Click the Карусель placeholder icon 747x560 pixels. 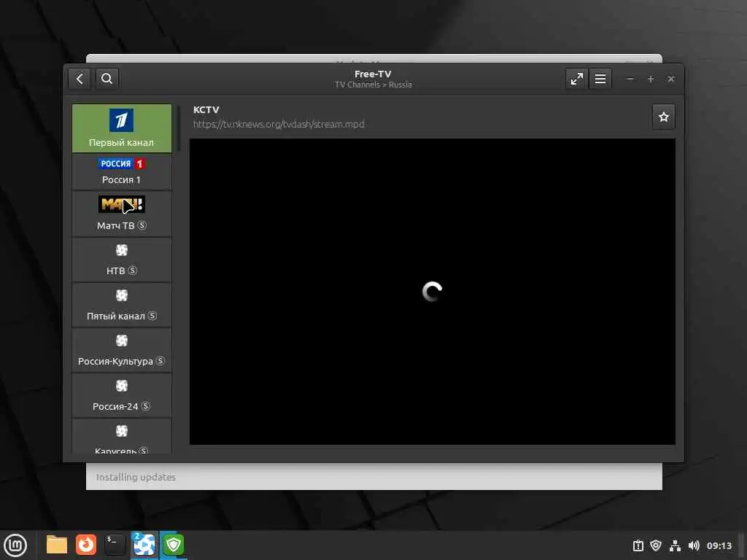(x=122, y=431)
